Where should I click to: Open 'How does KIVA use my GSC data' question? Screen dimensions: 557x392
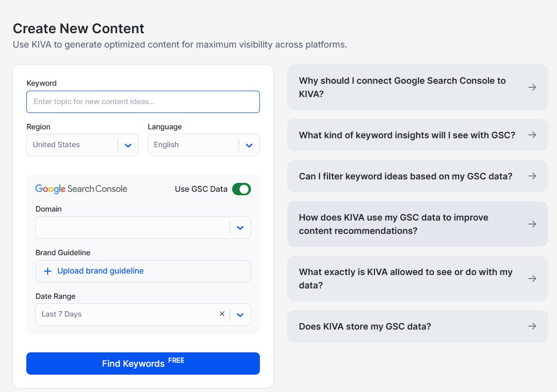point(418,224)
